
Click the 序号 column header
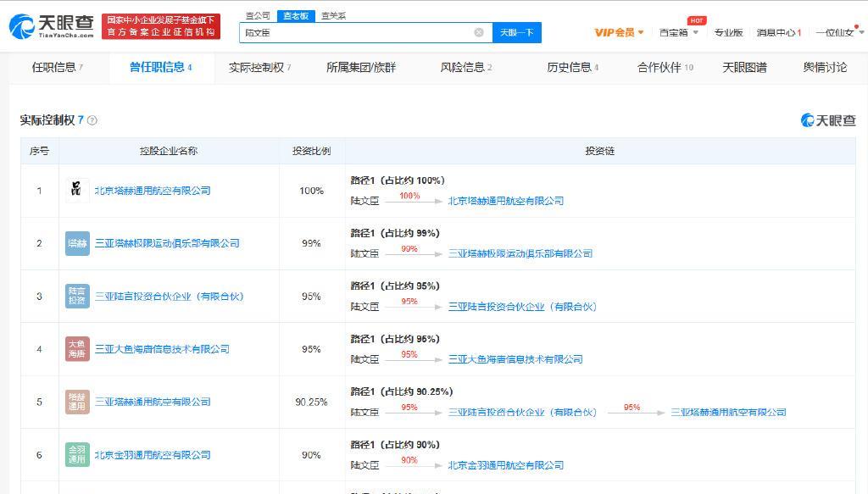(x=39, y=151)
